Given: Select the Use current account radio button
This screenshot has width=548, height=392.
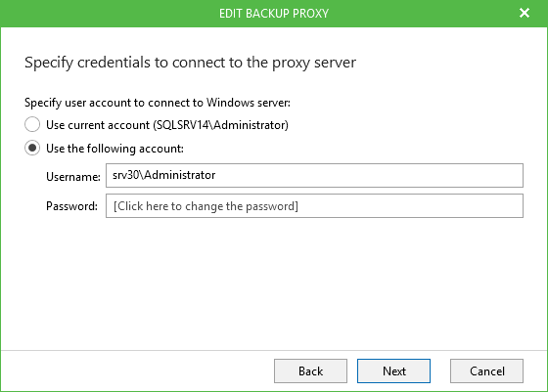Looking at the screenshot, I should [32, 124].
